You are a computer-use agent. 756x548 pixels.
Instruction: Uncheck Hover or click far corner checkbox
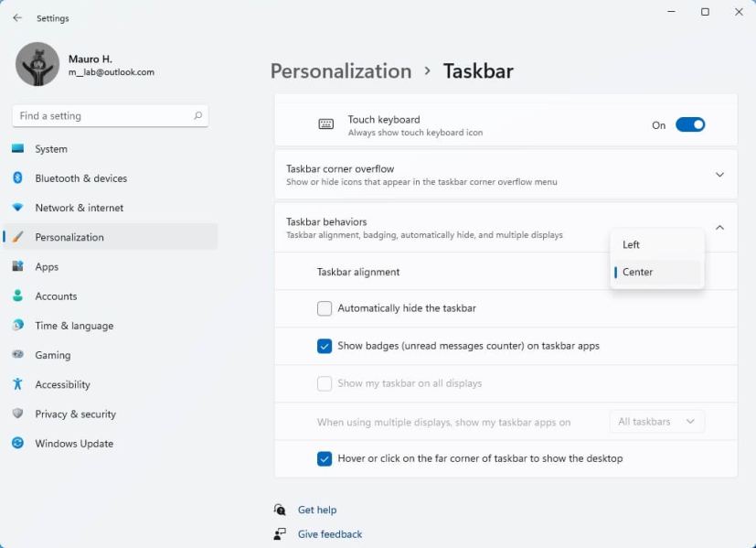[325, 459]
